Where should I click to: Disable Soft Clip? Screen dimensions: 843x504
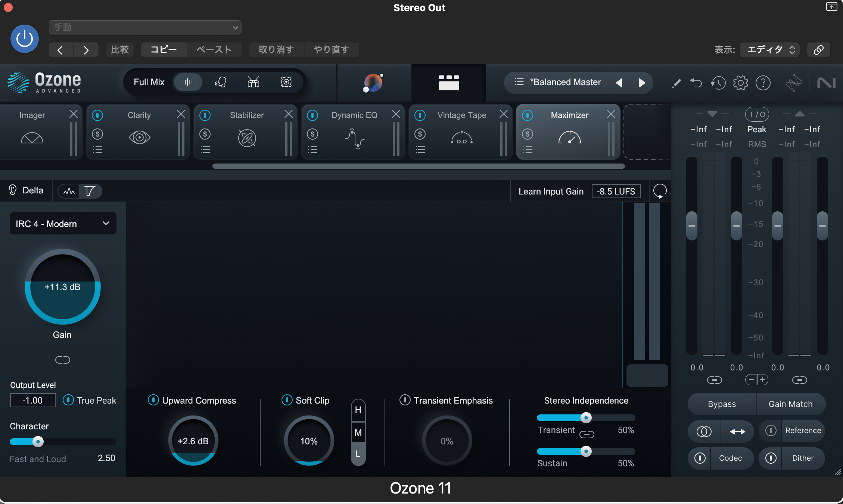(x=287, y=400)
